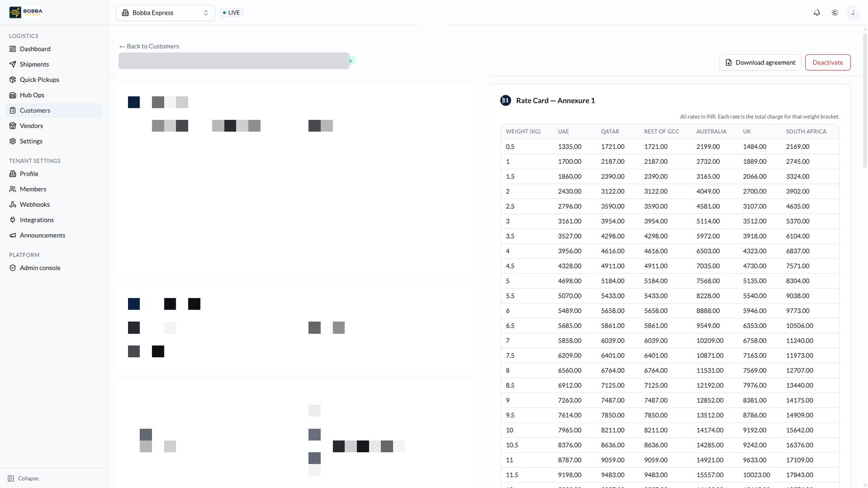This screenshot has width=868, height=488.
Task: Click UK rate 10023.00
Action: (x=757, y=475)
